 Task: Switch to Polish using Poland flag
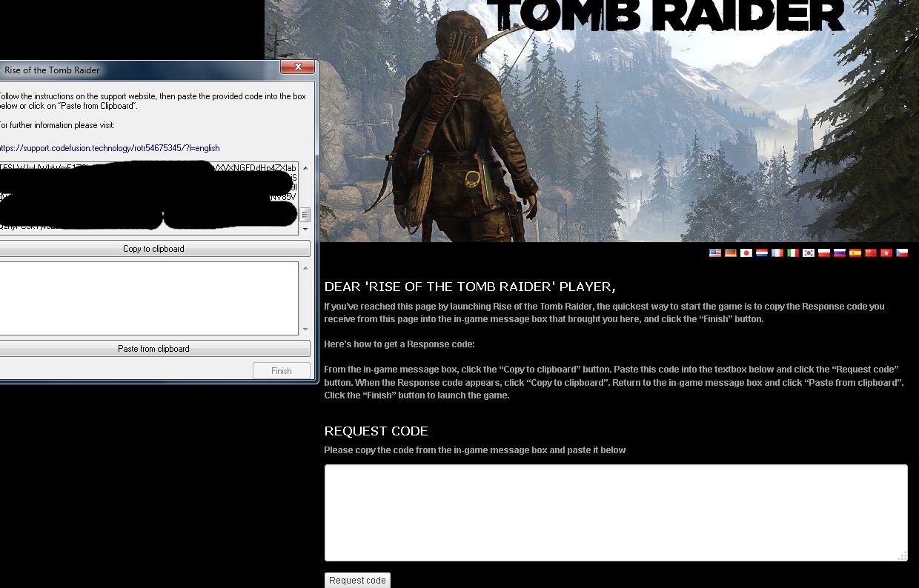point(824,253)
